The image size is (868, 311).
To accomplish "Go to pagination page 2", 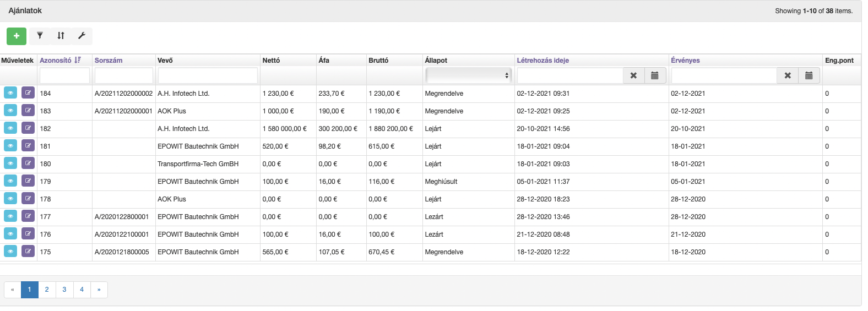I will point(47,290).
